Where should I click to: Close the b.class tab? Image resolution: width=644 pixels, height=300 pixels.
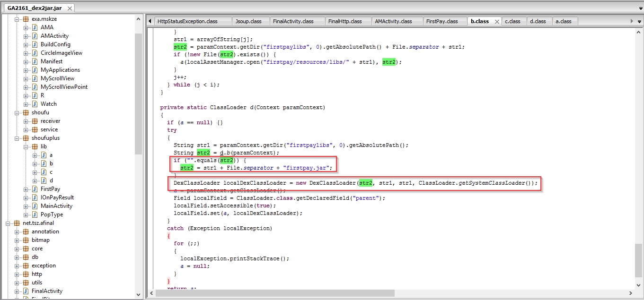click(x=497, y=22)
